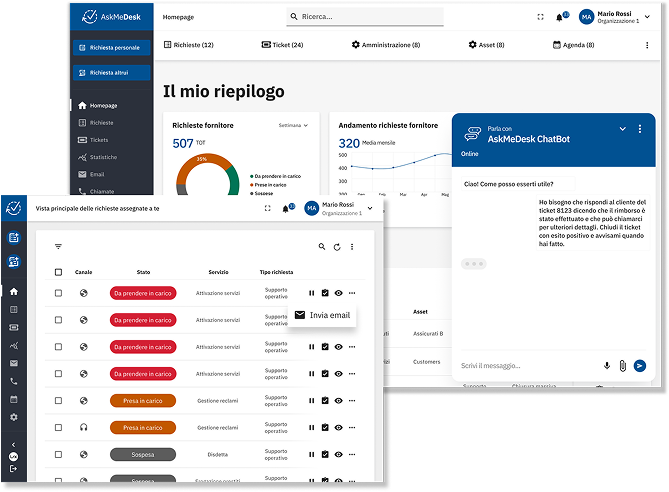This screenshot has width=669, height=492.
Task: Switch to the Ticket (24) tab
Action: (282, 45)
